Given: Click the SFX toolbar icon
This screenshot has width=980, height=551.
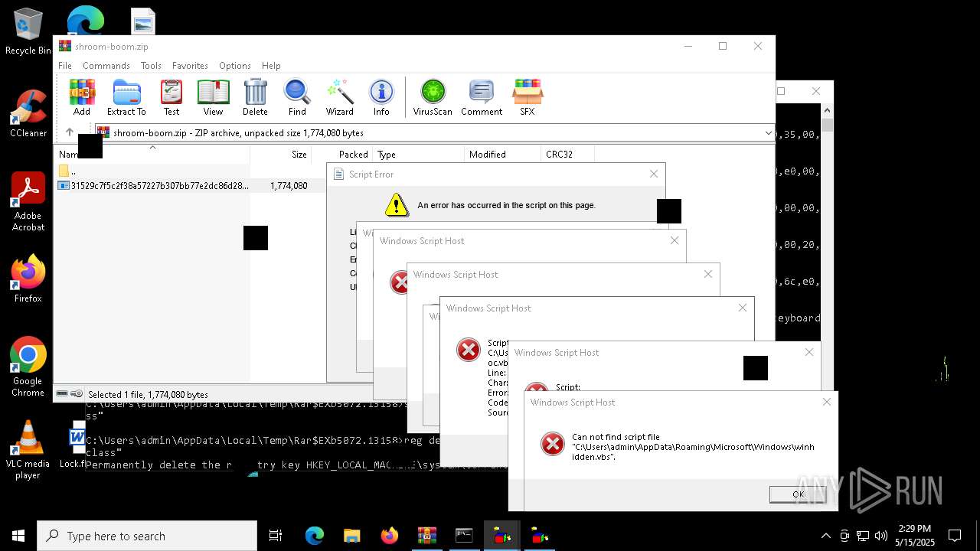Looking at the screenshot, I should coord(528,97).
